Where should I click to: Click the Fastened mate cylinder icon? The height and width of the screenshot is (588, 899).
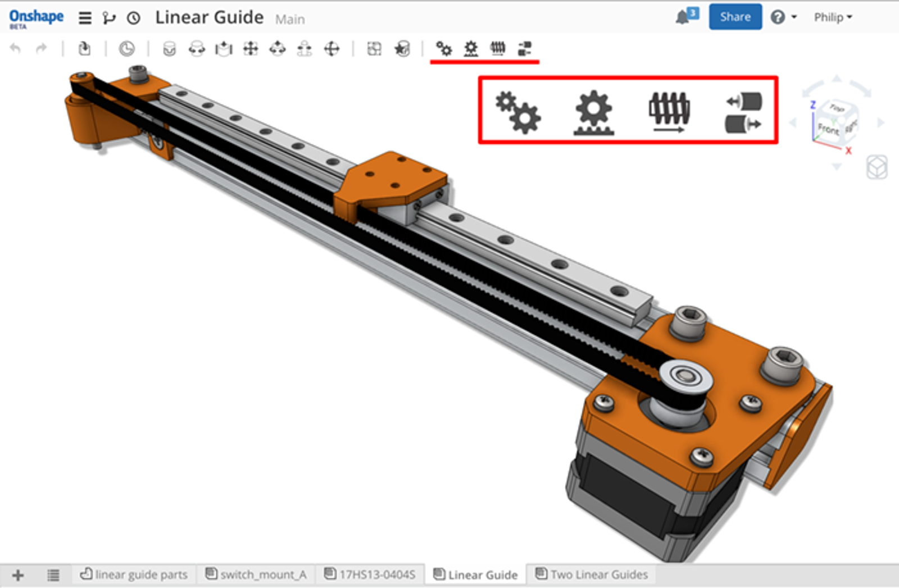coord(169,49)
